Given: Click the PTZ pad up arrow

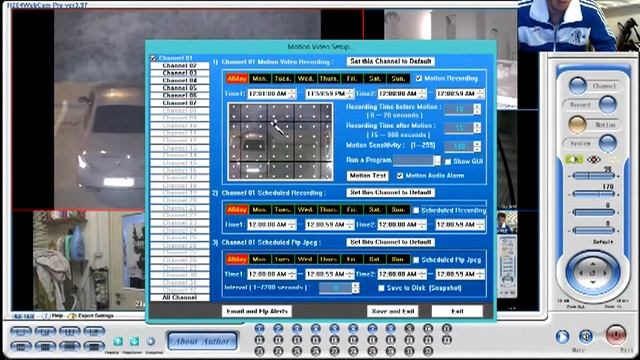Looking at the screenshot, I should 593,264.
